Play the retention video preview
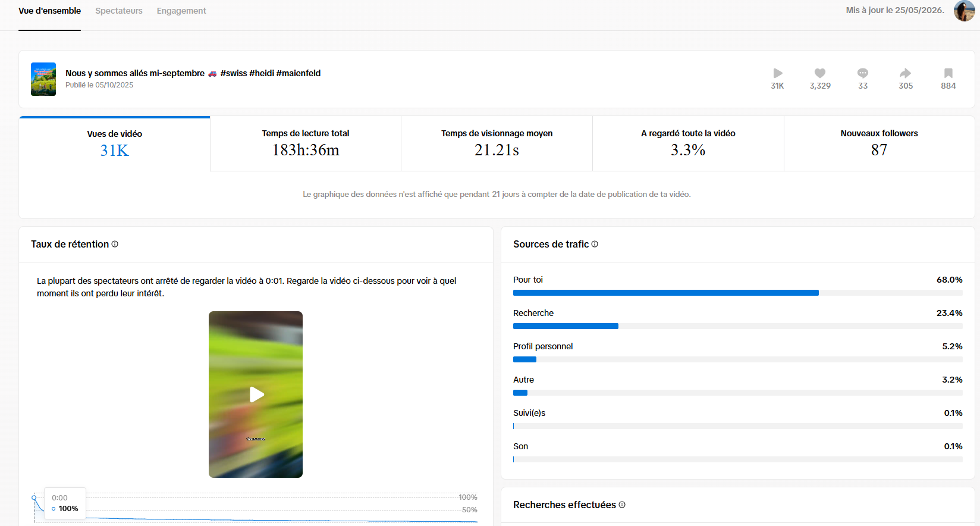Screen dimensions: 980x526 (256, 394)
